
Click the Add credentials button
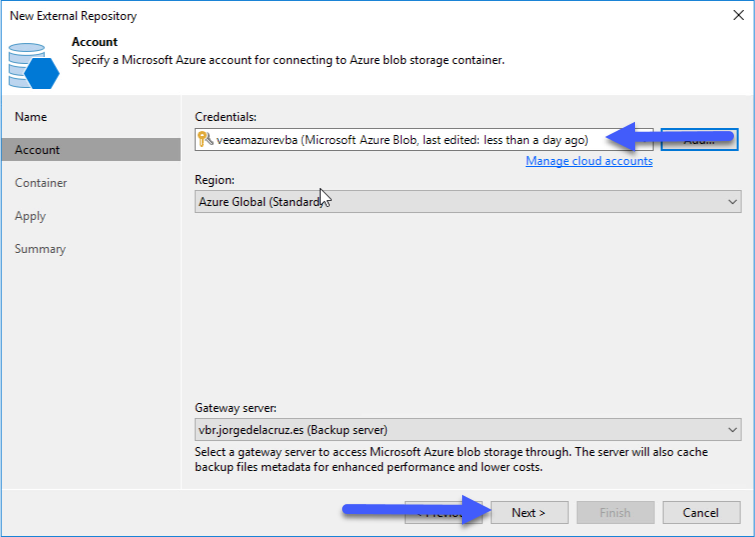click(699, 140)
